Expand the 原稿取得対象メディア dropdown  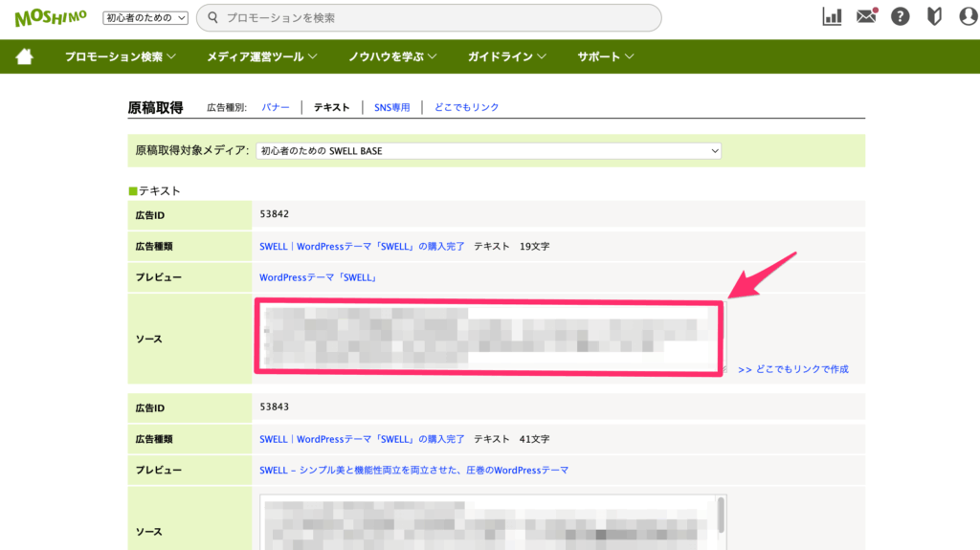(x=488, y=151)
